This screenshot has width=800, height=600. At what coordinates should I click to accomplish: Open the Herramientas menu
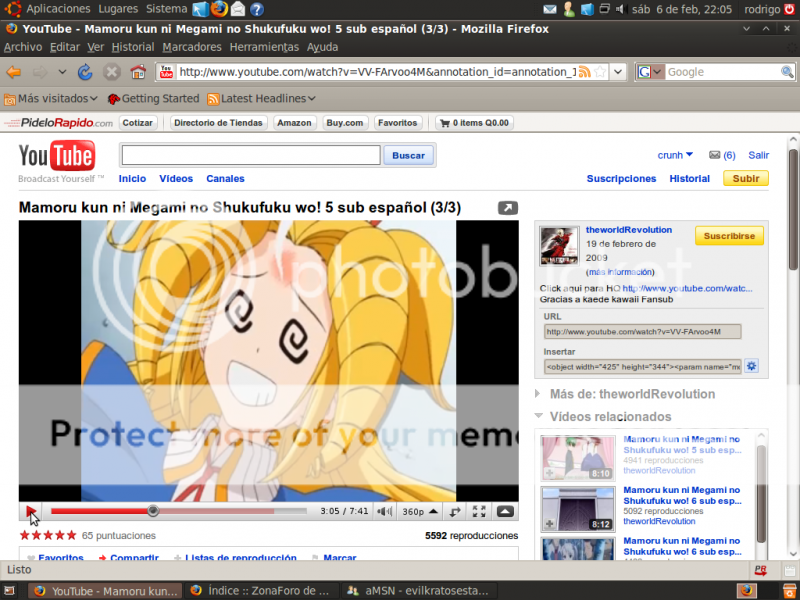pos(264,47)
